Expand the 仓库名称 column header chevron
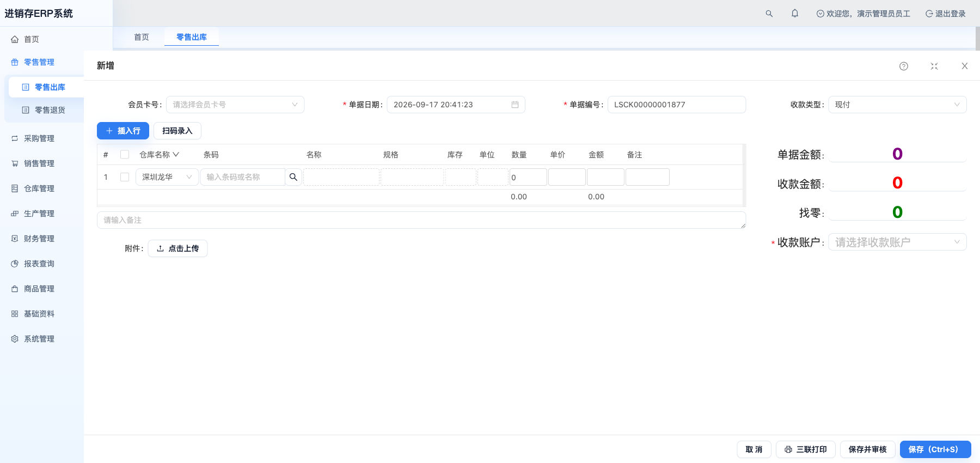The height and width of the screenshot is (463, 980). click(176, 155)
